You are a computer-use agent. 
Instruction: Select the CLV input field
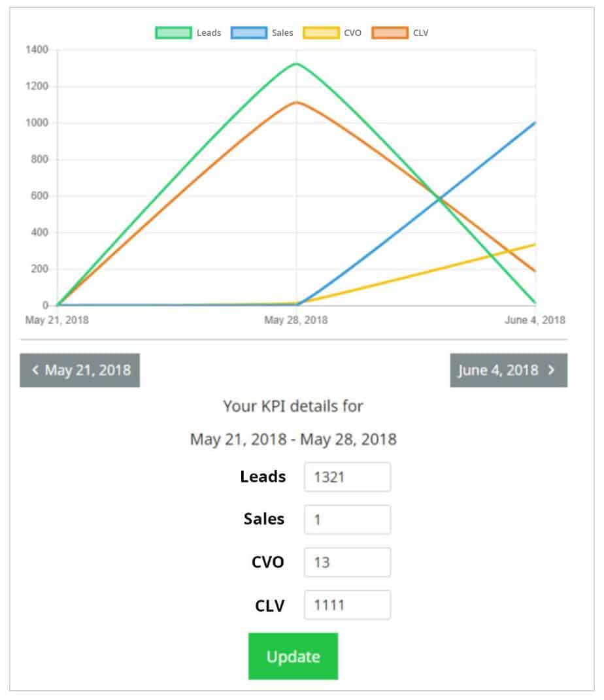(x=347, y=605)
